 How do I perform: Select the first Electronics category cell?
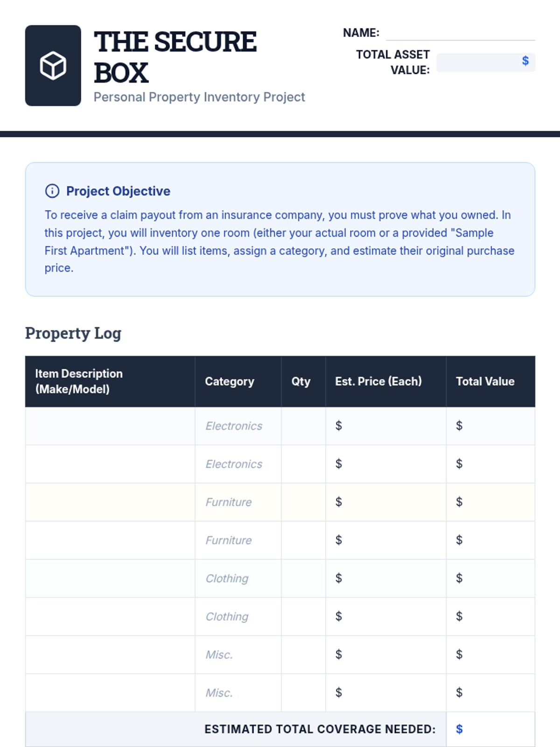[x=238, y=426]
